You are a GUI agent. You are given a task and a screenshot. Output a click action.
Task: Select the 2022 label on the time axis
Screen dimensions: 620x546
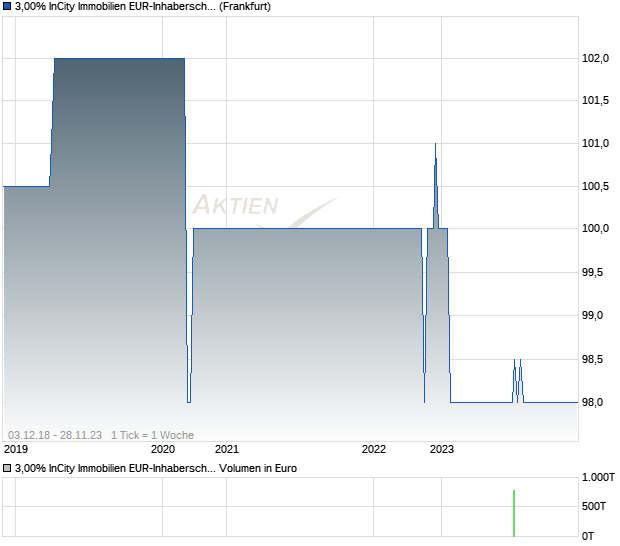(x=373, y=449)
